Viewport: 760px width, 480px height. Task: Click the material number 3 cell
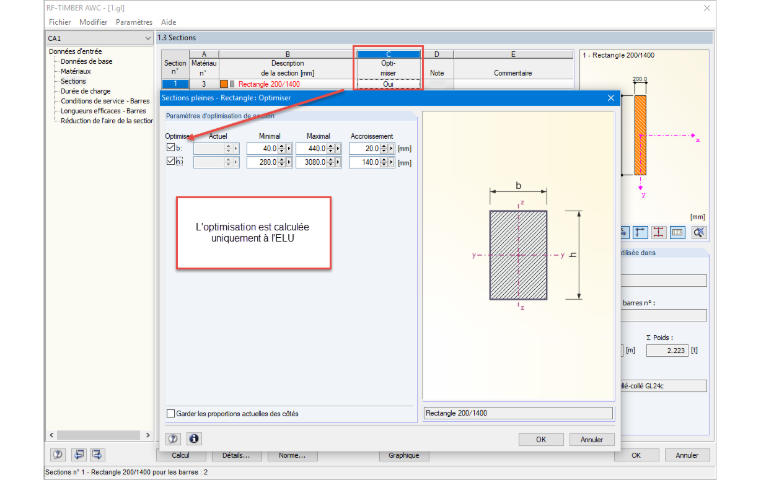[204, 84]
